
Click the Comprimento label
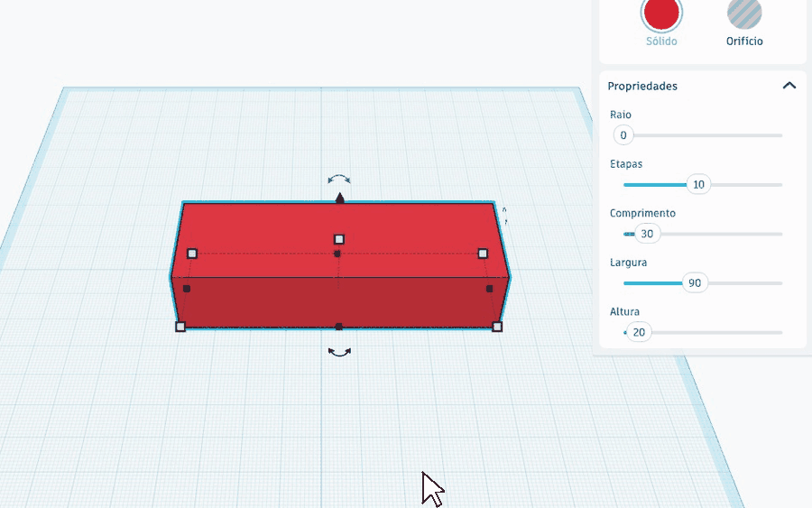[x=642, y=213]
